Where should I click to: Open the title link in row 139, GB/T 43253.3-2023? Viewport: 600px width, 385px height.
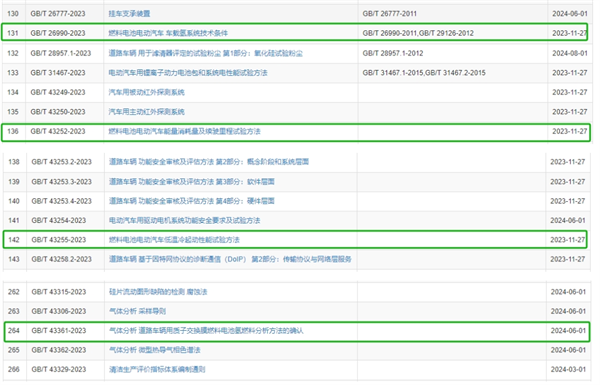(191, 182)
